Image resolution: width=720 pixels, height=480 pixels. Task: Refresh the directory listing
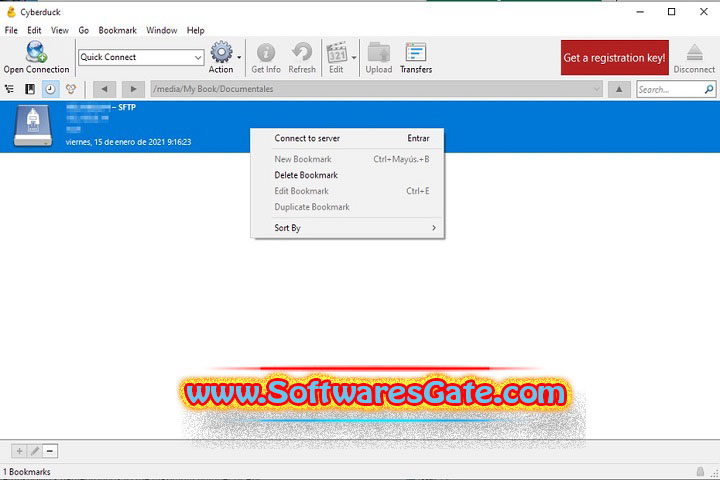point(302,52)
